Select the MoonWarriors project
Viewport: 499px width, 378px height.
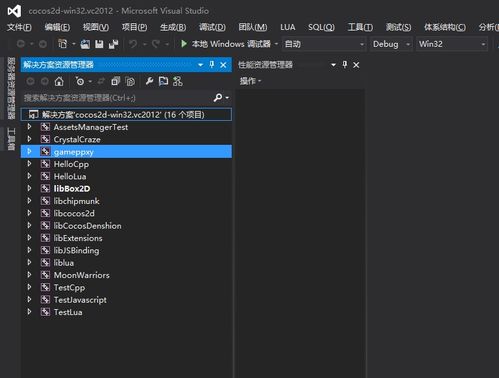coord(82,275)
